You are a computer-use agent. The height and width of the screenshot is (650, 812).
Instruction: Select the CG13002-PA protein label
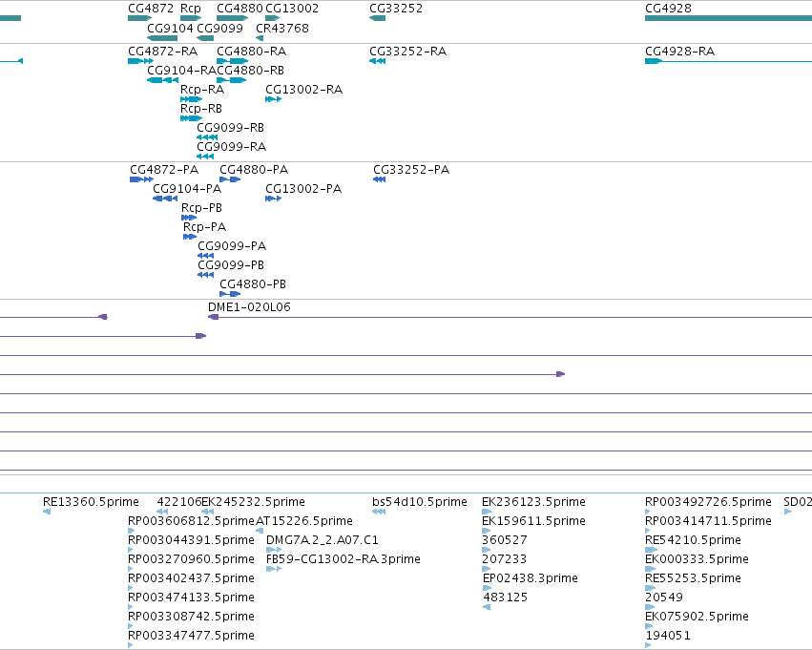[x=303, y=189]
